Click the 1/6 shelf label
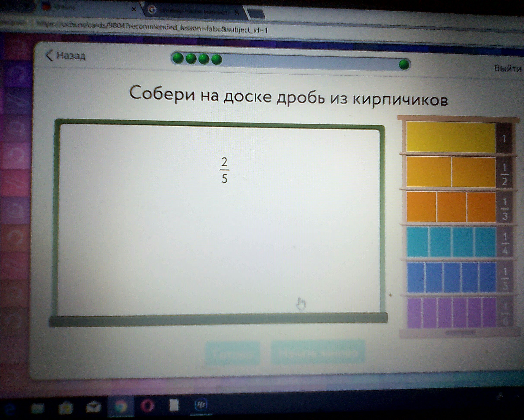The width and height of the screenshot is (524, 420). tap(505, 313)
